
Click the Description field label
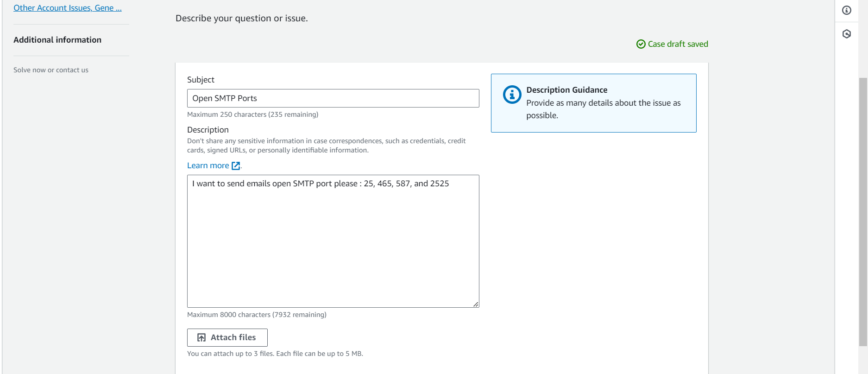click(x=208, y=130)
